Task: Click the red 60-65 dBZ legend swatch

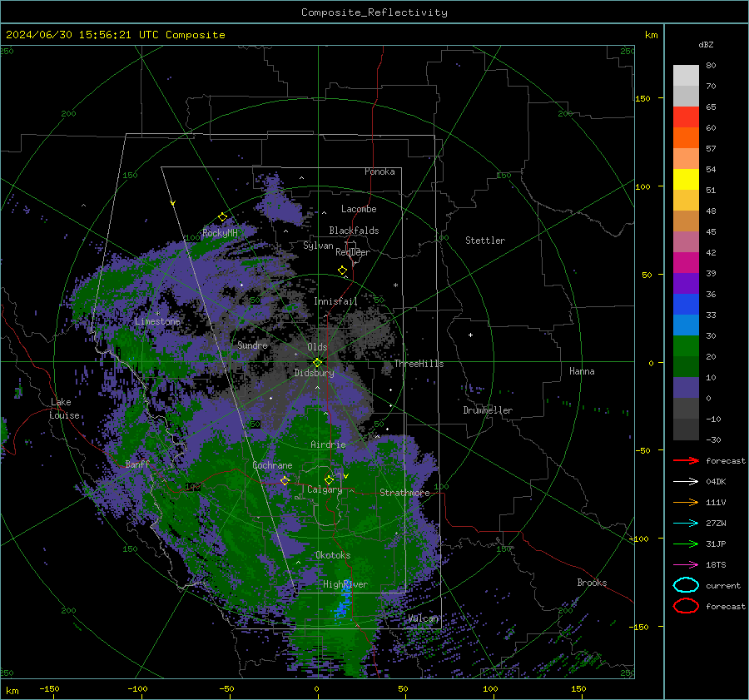Action: (x=686, y=117)
